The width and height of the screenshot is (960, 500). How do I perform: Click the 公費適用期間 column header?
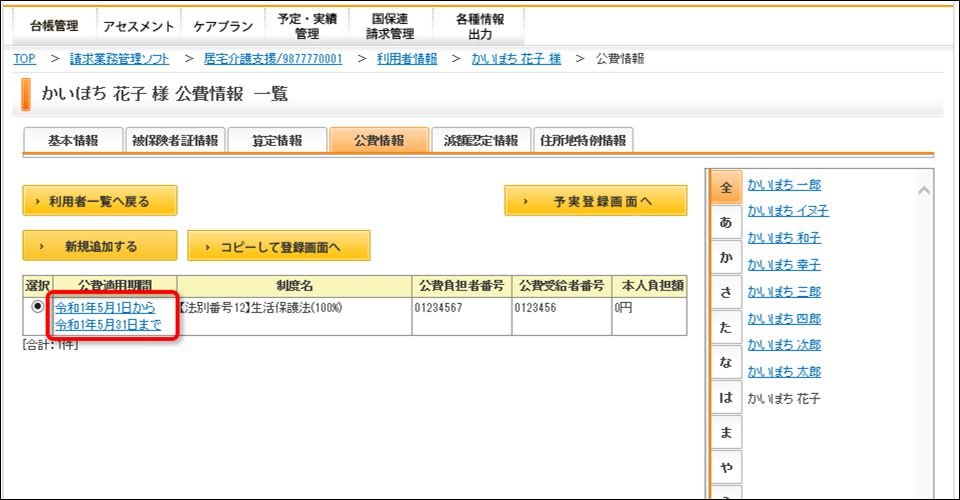[115, 286]
